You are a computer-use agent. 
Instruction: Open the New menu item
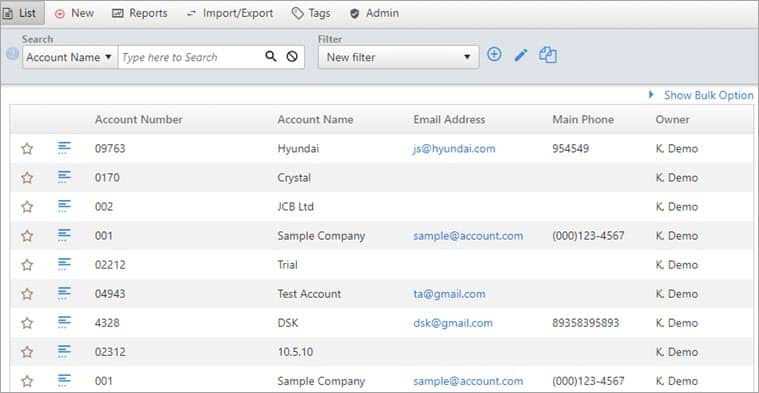(x=75, y=13)
